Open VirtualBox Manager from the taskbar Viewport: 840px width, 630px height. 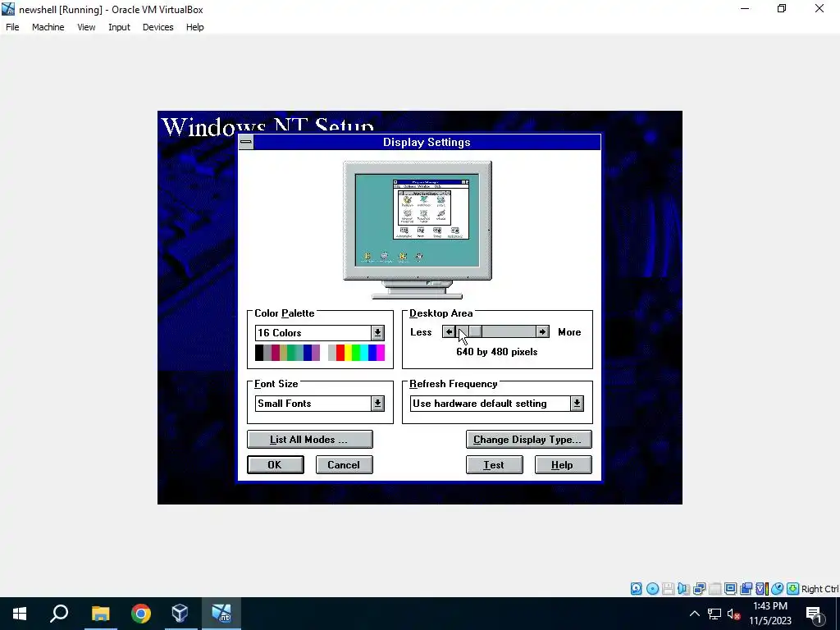[180, 614]
